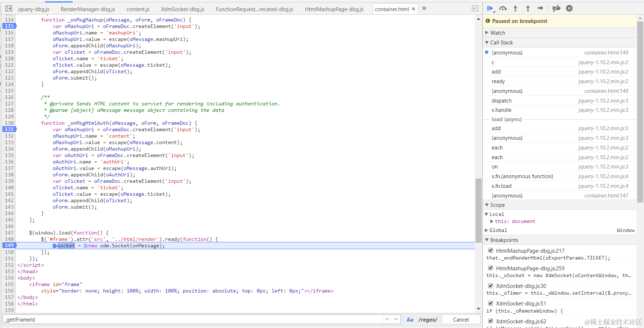The height and width of the screenshot is (328, 644).
Task: Click the search field containing _getIFrameId
Action: click(x=194, y=319)
